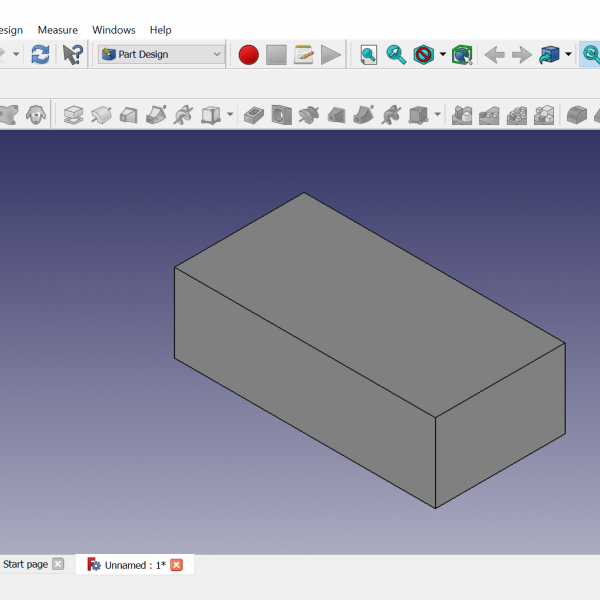Viewport: 600px width, 600px height.
Task: Open the Help menu
Action: pyautogui.click(x=160, y=30)
